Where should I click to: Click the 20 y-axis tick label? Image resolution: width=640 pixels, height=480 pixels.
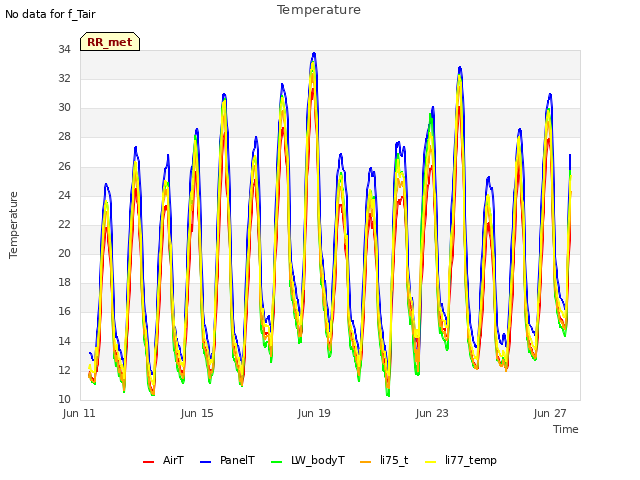point(64,253)
